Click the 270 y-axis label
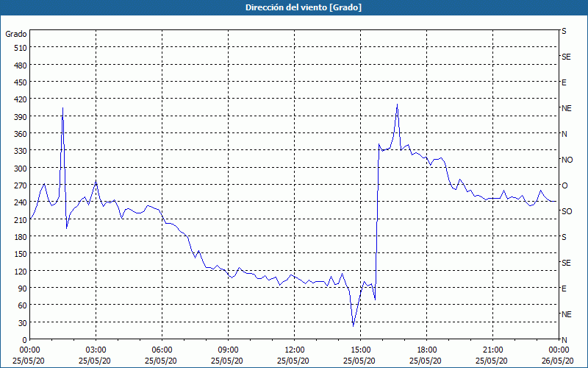The height and width of the screenshot is (368, 588). [x=21, y=185]
